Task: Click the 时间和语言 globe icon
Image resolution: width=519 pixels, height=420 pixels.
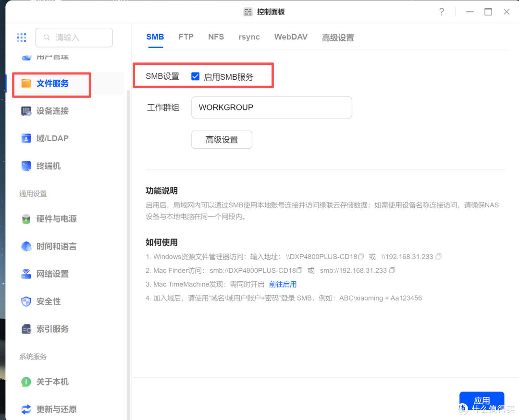Action: (26, 246)
